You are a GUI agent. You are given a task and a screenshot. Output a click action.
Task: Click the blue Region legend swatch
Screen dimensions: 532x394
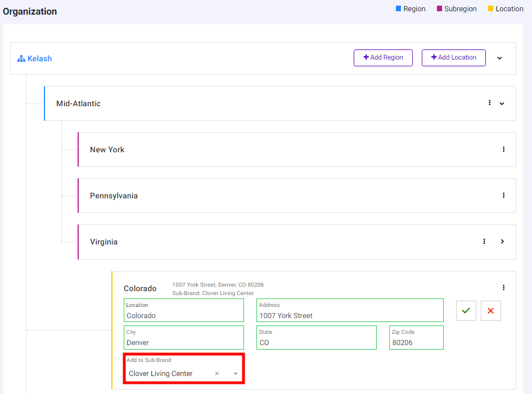tap(398, 8)
